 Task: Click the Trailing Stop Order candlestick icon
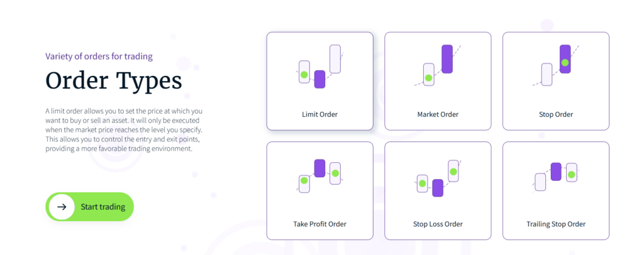pos(556,175)
